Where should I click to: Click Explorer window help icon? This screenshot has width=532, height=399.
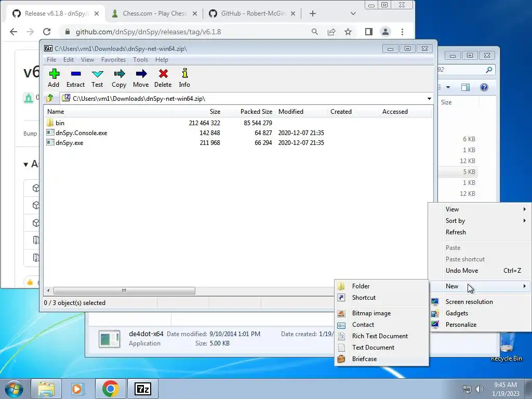[x=484, y=87]
